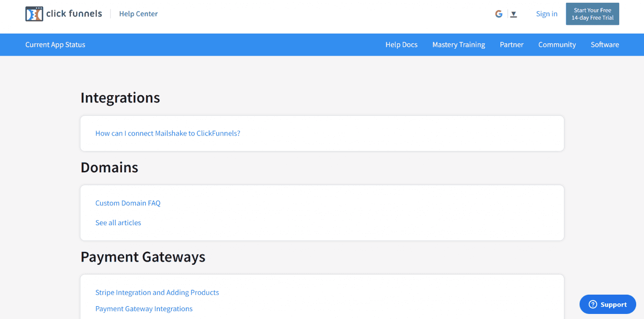Image resolution: width=644 pixels, height=319 pixels.
Task: Click Sign in
Action: tap(546, 14)
